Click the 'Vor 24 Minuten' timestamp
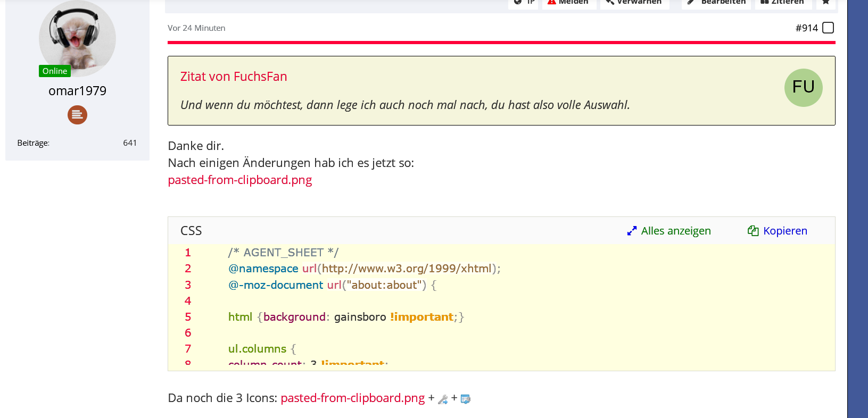868x418 pixels. click(196, 28)
